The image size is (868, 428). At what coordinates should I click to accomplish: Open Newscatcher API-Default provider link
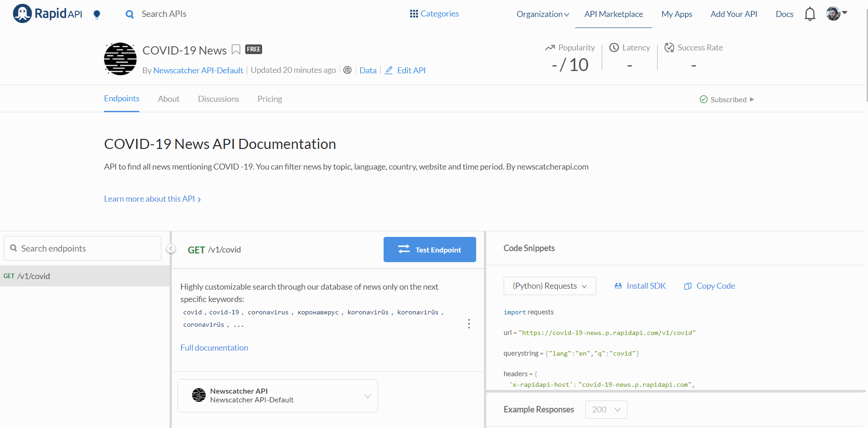(198, 70)
